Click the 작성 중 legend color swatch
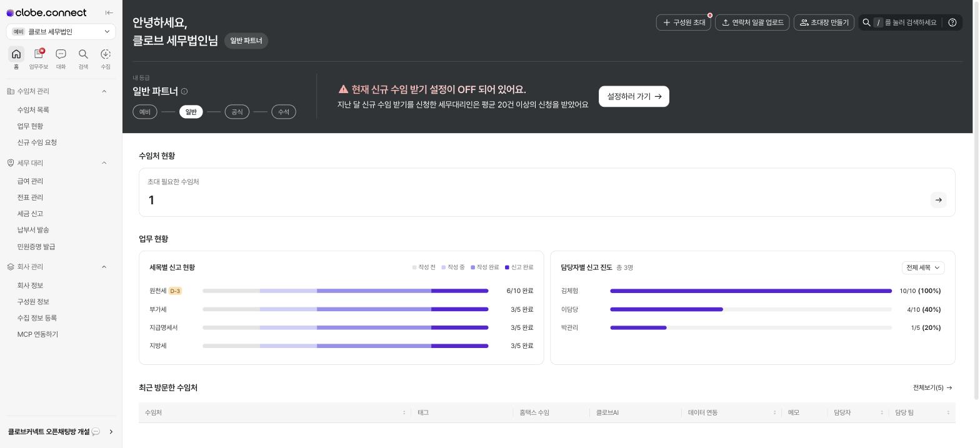Image resolution: width=980 pixels, height=448 pixels. [x=444, y=267]
